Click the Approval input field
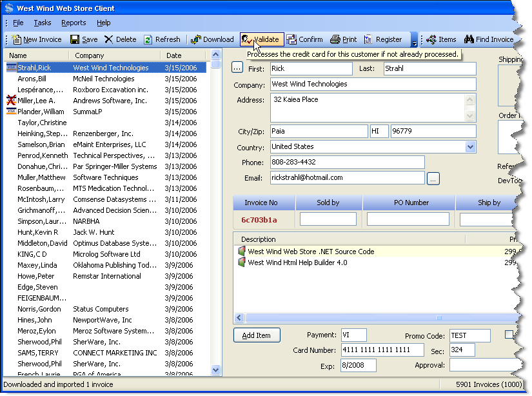The height and width of the screenshot is (396, 532). [485, 366]
